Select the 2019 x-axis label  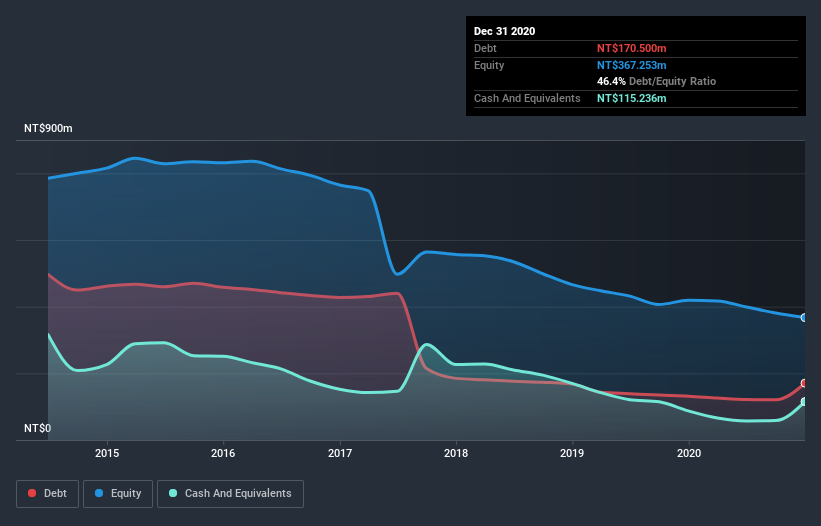coord(572,453)
